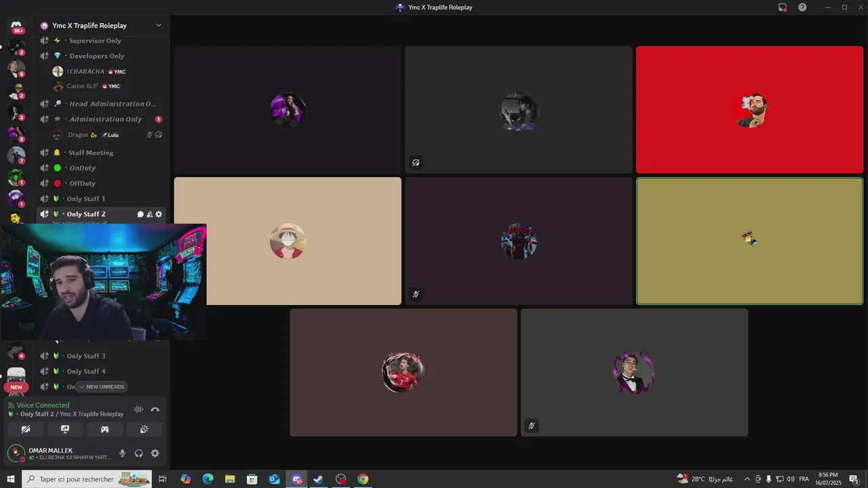The height and width of the screenshot is (488, 868).
Task: Select the olive tile with green speaking border
Action: (x=749, y=241)
